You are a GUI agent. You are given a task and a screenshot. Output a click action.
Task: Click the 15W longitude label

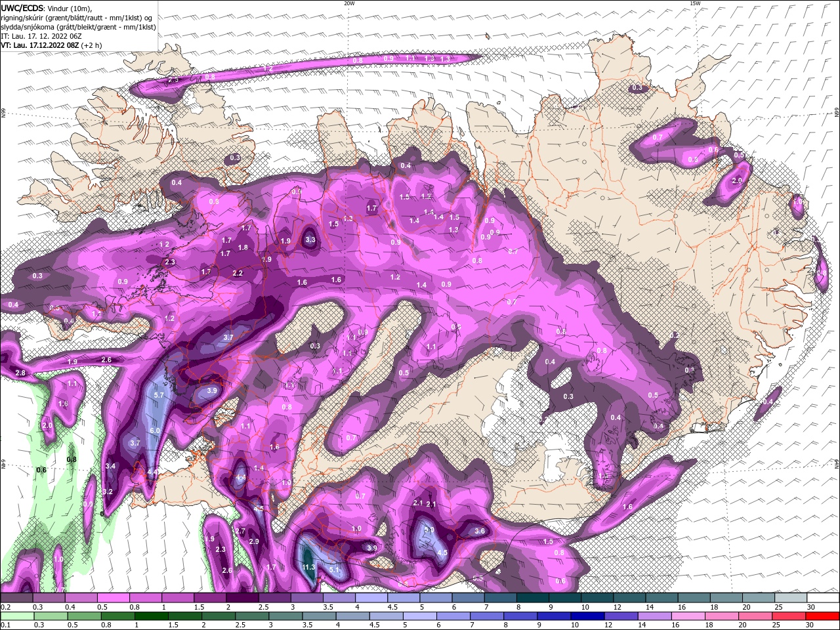point(695,3)
